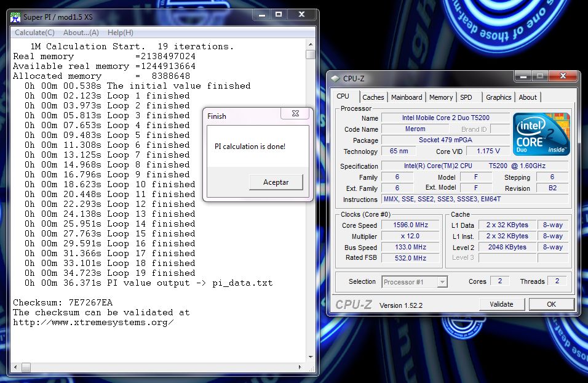Screen dimensions: 588x383
Task: Click the Intel Core 2 Duo logo
Action: coord(541,134)
